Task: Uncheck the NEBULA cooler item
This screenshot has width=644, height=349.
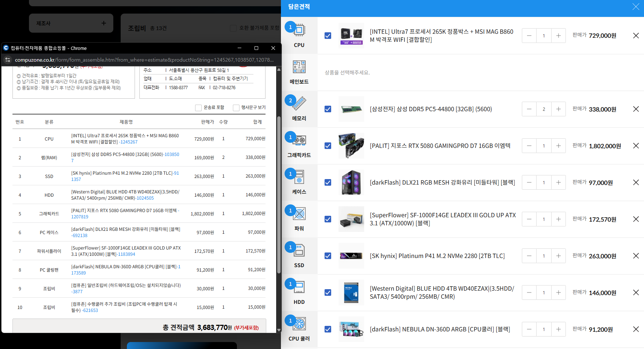Action: pos(328,329)
